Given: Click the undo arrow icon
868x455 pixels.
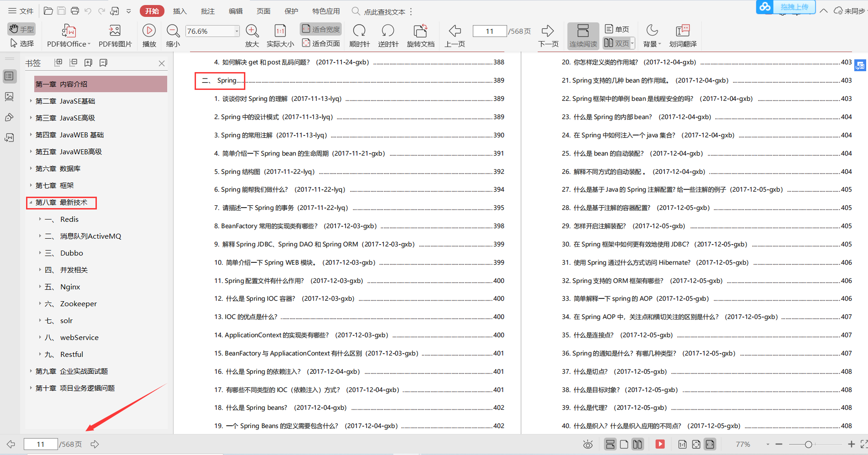Looking at the screenshot, I should [x=88, y=11].
